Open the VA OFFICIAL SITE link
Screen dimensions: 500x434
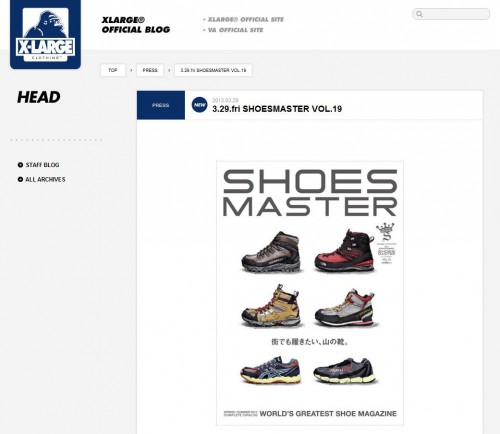[x=235, y=30]
